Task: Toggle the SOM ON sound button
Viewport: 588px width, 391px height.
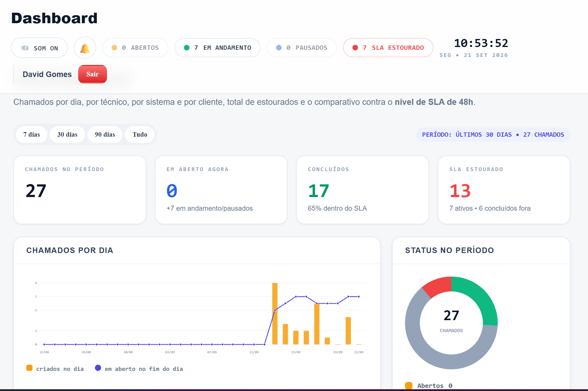Action: 39,48
